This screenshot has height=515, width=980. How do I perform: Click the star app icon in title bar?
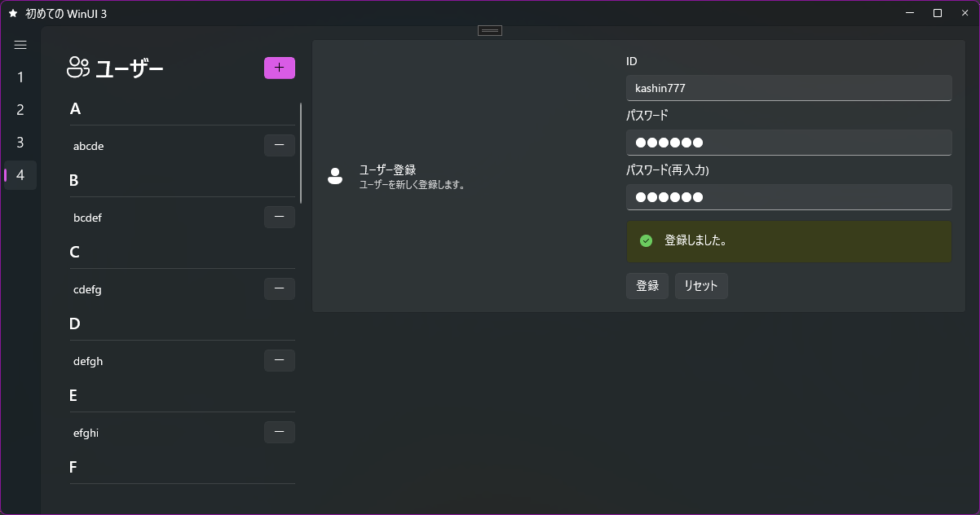coord(13,14)
